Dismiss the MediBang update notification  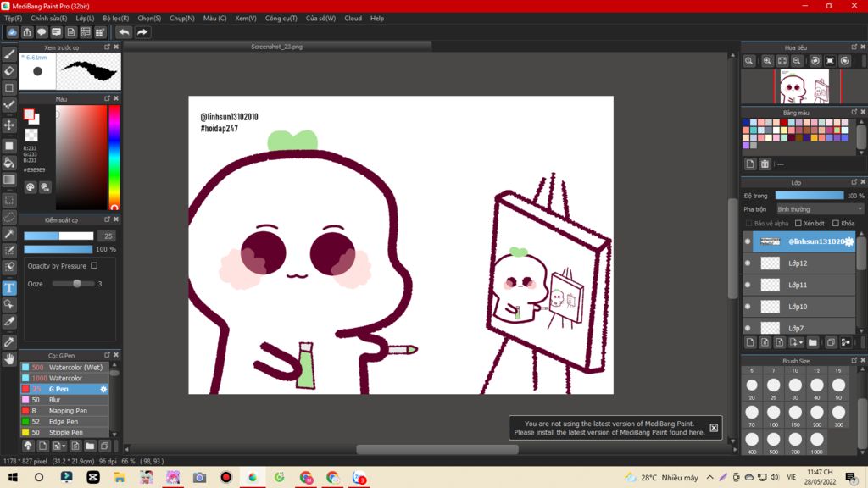coord(714,428)
